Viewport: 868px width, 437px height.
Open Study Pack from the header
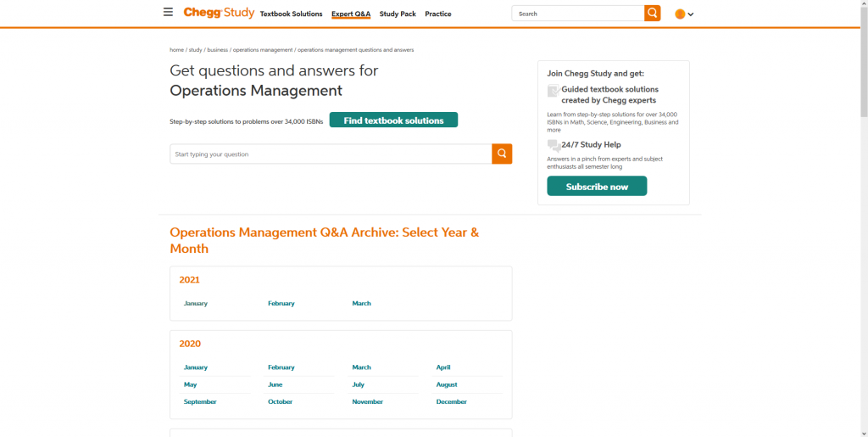tap(398, 14)
